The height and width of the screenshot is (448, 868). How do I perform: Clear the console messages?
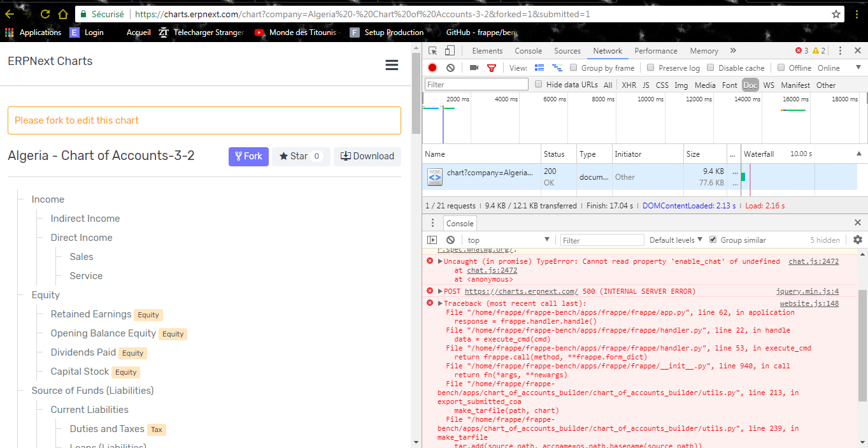(450, 240)
